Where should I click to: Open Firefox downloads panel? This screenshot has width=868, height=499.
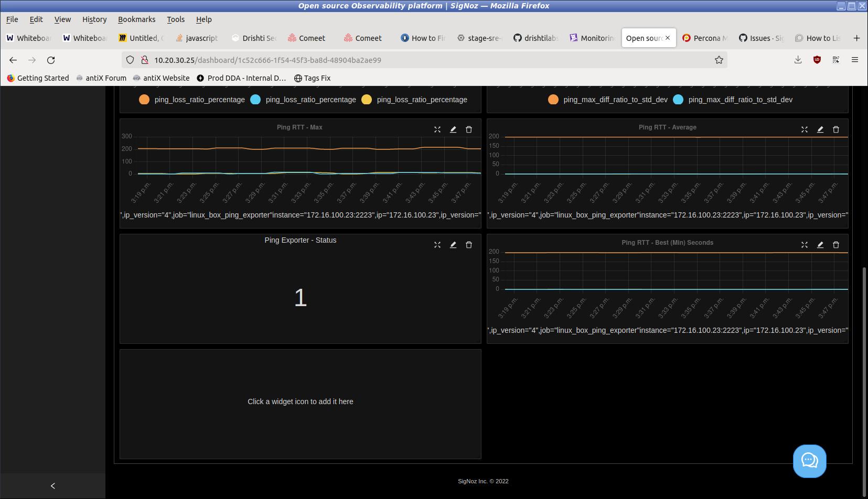798,60
